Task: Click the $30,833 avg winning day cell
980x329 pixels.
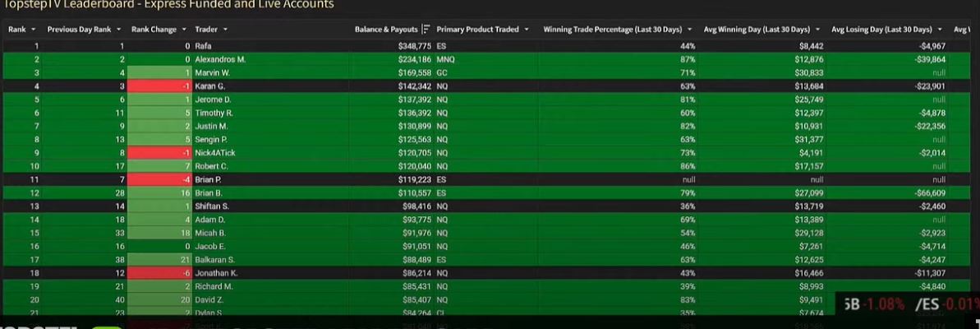Action: [x=811, y=72]
